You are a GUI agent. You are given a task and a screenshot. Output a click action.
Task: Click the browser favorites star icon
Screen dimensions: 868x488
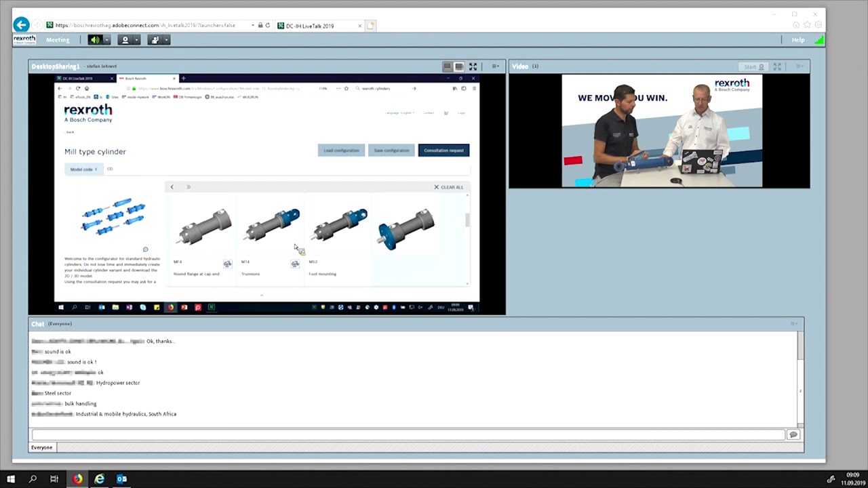click(x=808, y=26)
